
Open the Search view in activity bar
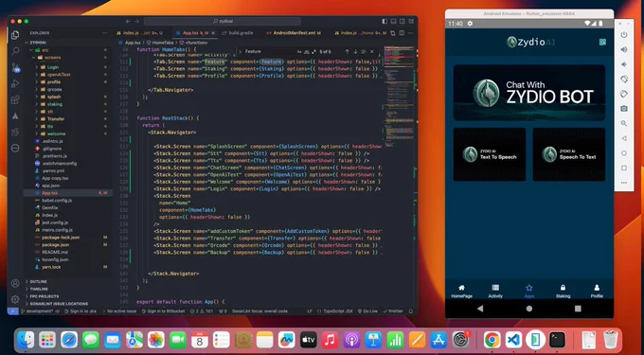[15, 51]
